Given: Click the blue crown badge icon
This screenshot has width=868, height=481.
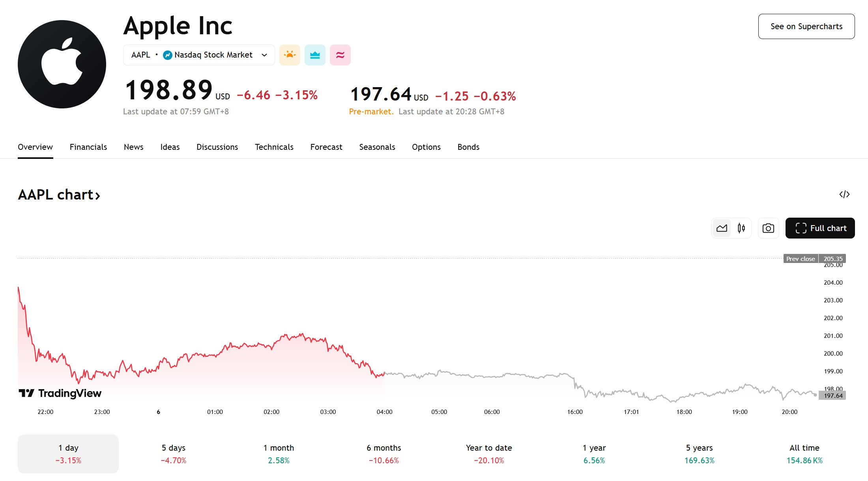Looking at the screenshot, I should click(x=315, y=55).
